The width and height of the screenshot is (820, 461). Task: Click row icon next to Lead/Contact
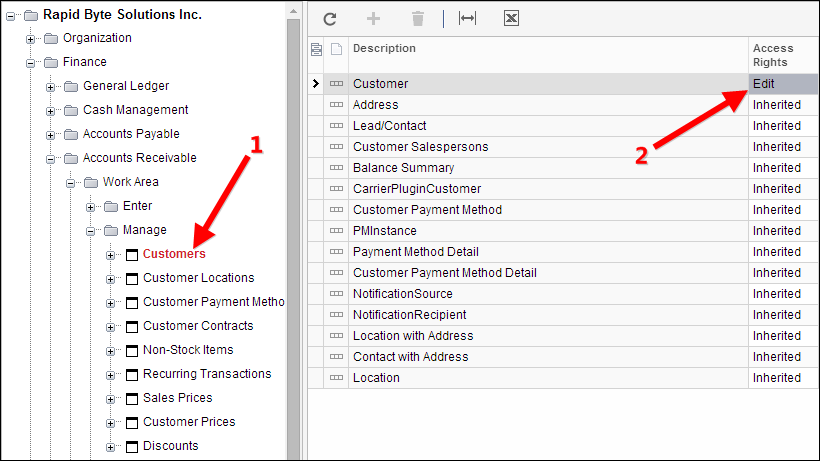pos(336,125)
